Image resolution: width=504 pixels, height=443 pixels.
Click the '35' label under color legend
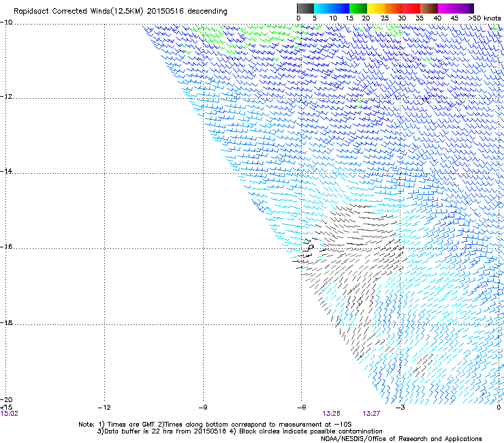(x=420, y=18)
